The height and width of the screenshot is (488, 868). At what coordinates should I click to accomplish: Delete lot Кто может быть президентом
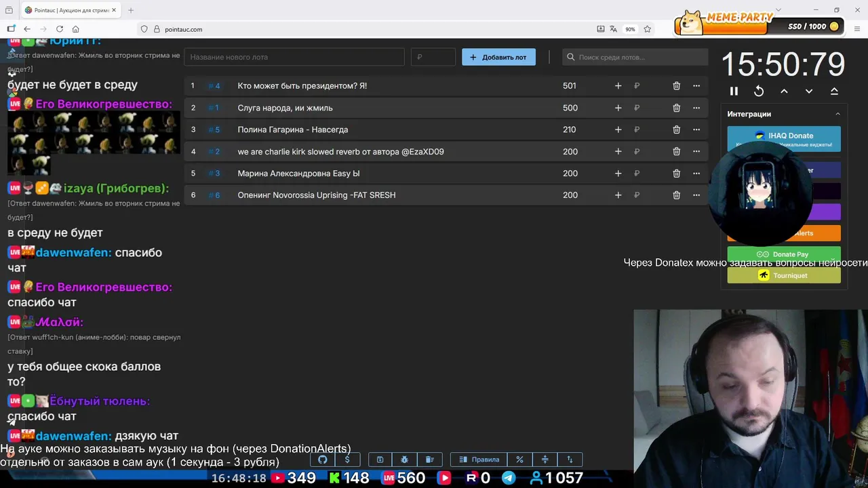(676, 86)
